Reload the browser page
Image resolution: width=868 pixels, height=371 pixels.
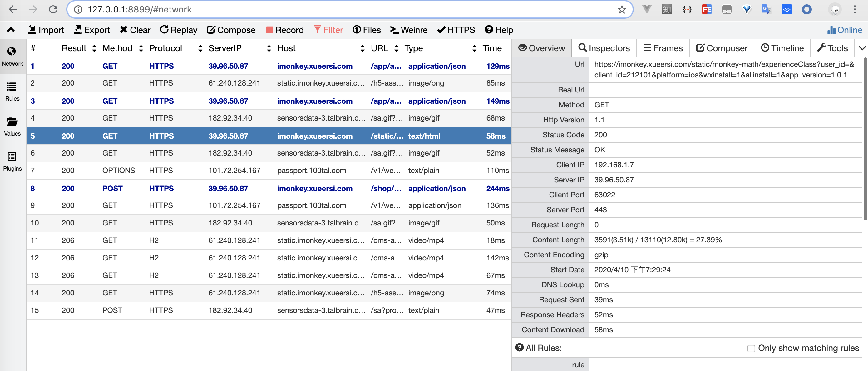click(53, 9)
